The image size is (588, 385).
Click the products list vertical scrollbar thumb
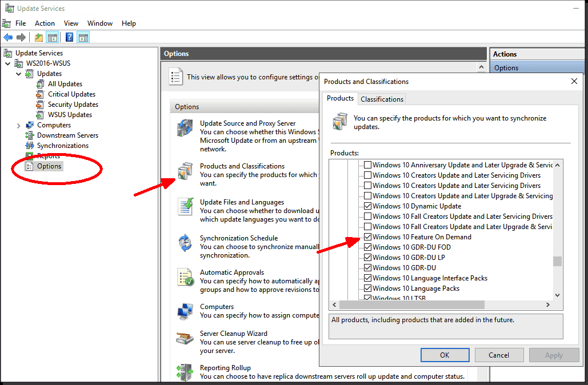(557, 261)
